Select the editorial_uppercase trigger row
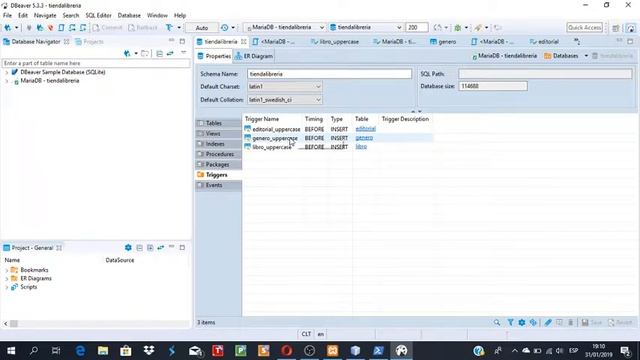This screenshot has width=640, height=360. [338, 129]
